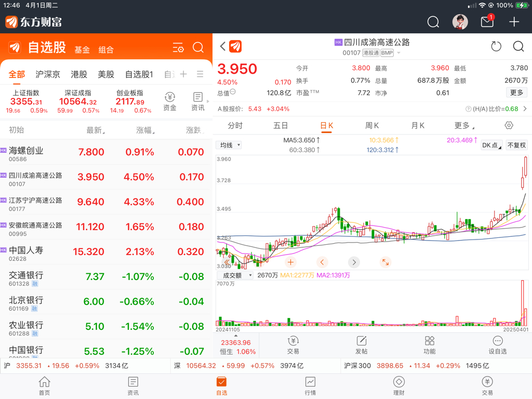
Task: Open the 基金 funds section
Action: coord(82,50)
